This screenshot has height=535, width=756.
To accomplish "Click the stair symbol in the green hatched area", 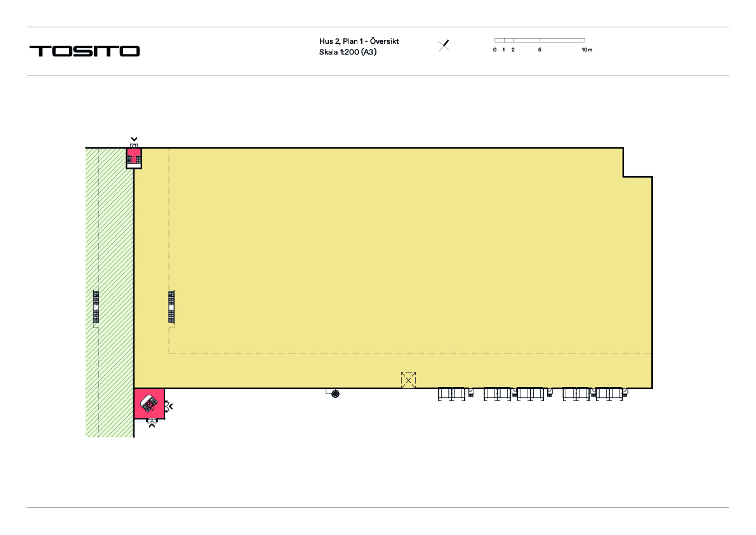I will (96, 307).
